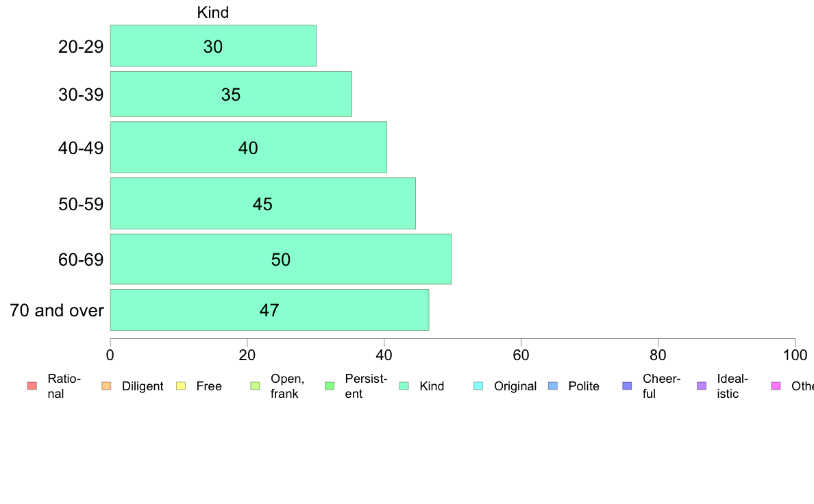The width and height of the screenshot is (814, 504).
Task: Click the Cheerful legend swatch
Action: coord(627,386)
